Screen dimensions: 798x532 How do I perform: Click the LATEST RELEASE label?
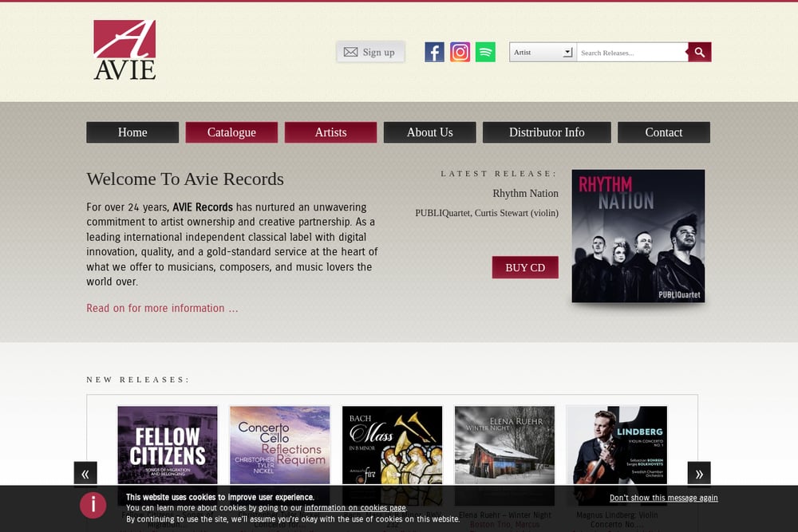[499, 173]
